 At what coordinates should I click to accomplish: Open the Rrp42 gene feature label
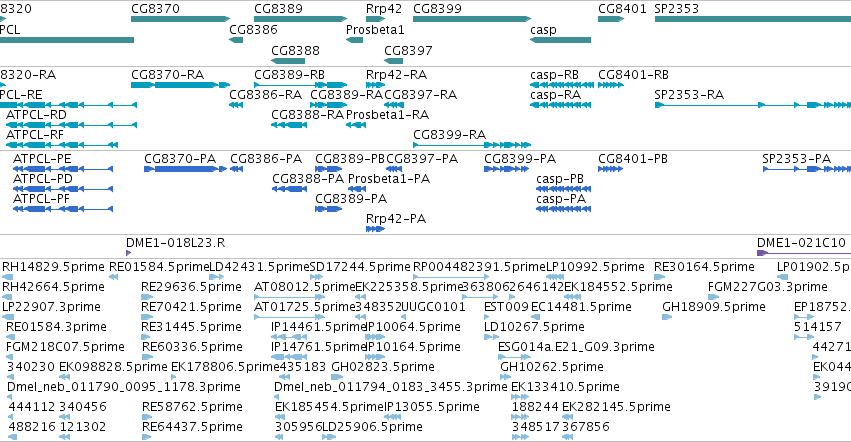[x=384, y=9]
